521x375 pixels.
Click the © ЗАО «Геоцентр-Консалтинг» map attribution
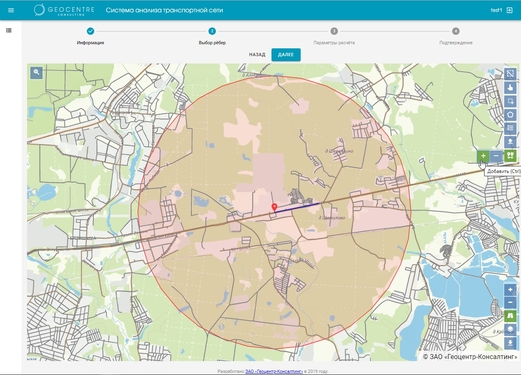tap(470, 357)
